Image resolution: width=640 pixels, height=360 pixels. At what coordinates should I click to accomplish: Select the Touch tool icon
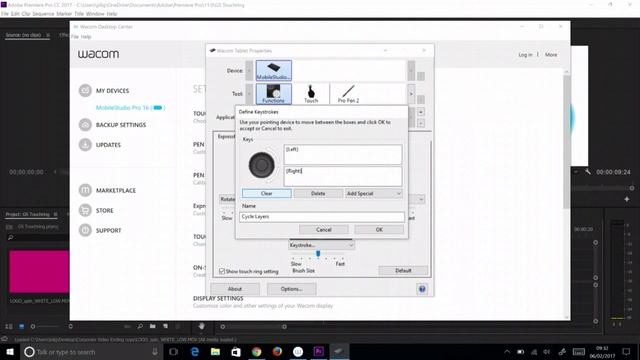coord(311,93)
